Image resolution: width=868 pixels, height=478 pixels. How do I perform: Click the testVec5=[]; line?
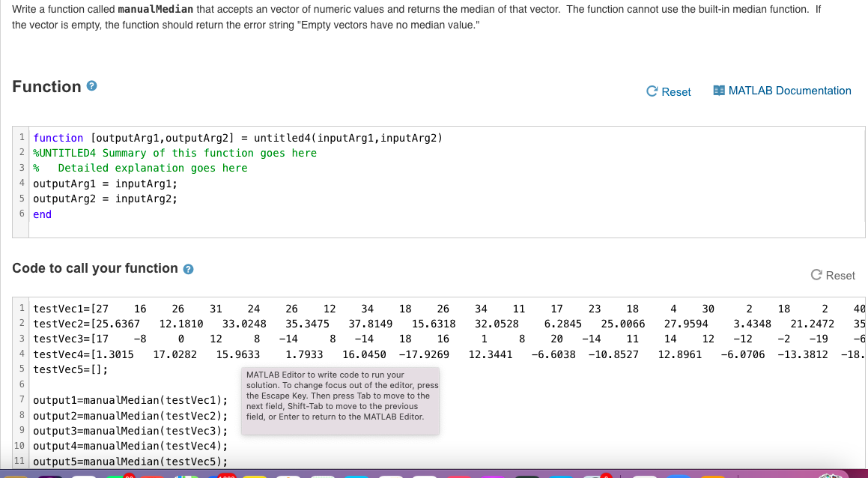[73, 368]
